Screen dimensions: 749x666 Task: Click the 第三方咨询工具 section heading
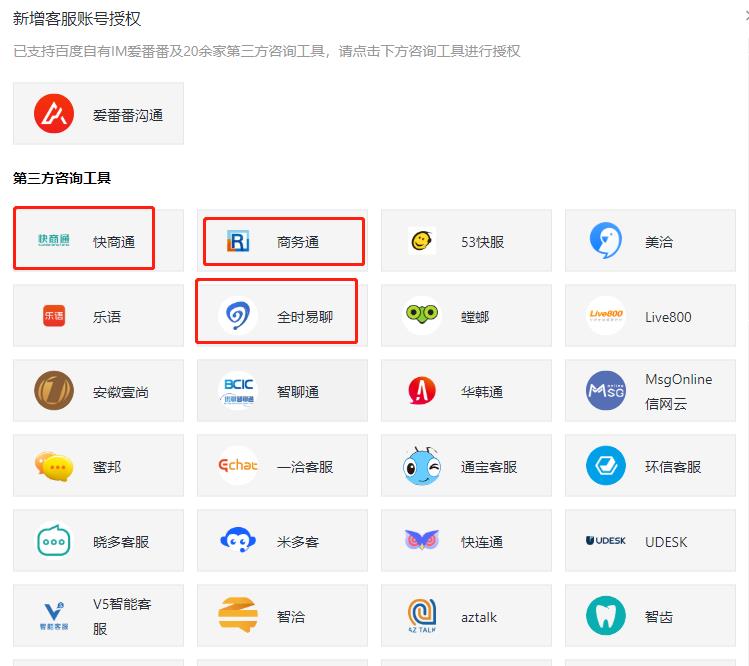coord(62,178)
